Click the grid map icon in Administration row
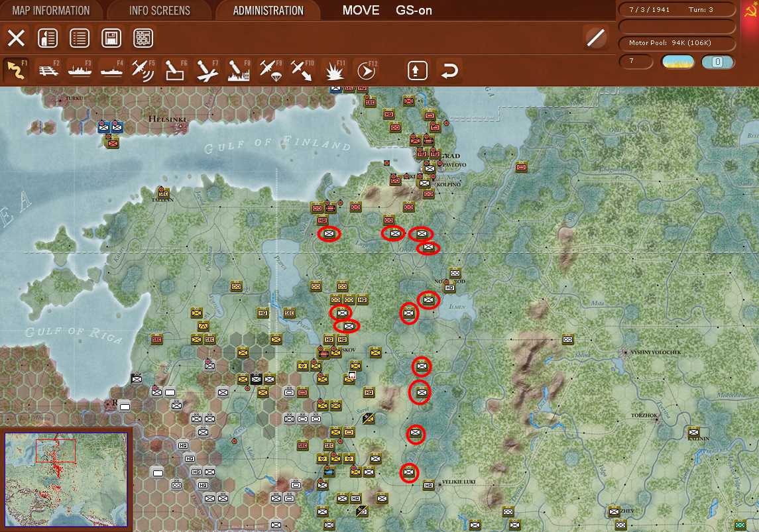The image size is (759, 532). (x=143, y=38)
